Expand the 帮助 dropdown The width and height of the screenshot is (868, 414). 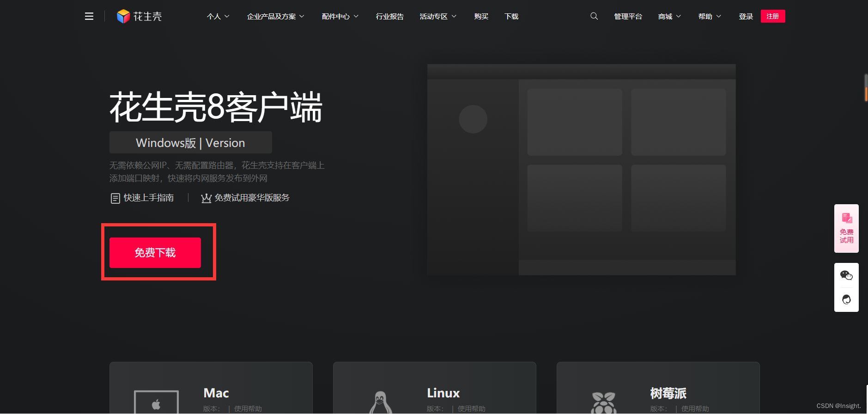(x=710, y=17)
